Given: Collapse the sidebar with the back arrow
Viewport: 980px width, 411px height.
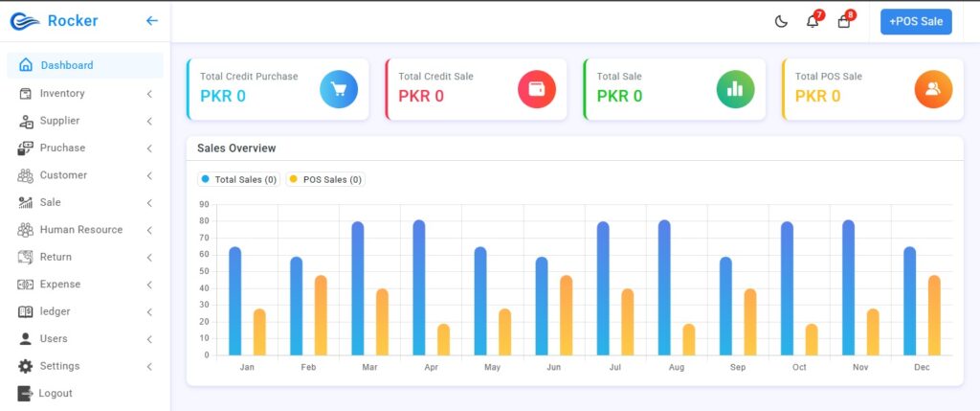Looking at the screenshot, I should tap(151, 21).
